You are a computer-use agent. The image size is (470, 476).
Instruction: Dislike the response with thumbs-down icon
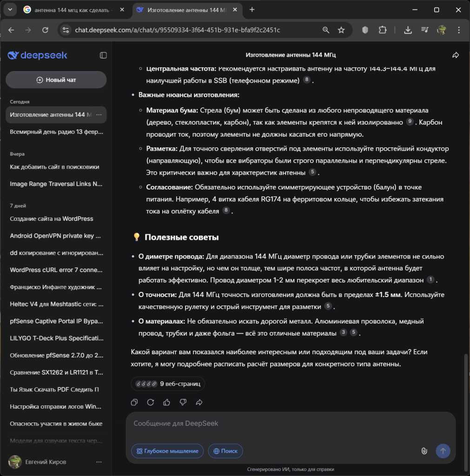(183, 402)
